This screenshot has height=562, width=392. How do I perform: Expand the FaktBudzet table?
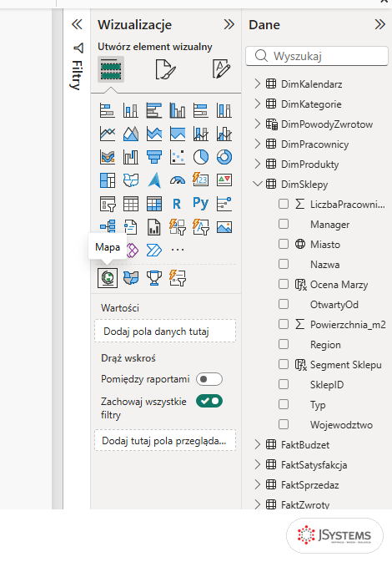tap(257, 445)
